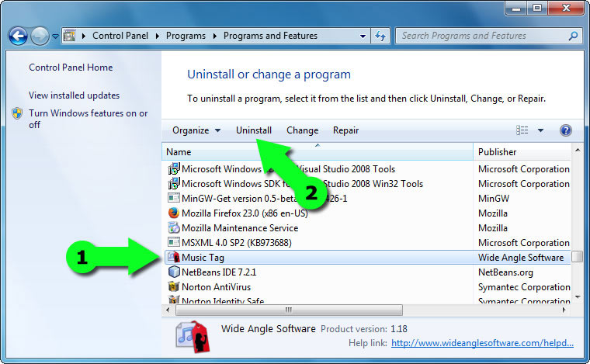This screenshot has width=590, height=364.
Task: Click the Firefox icon in the list
Action: tap(173, 213)
